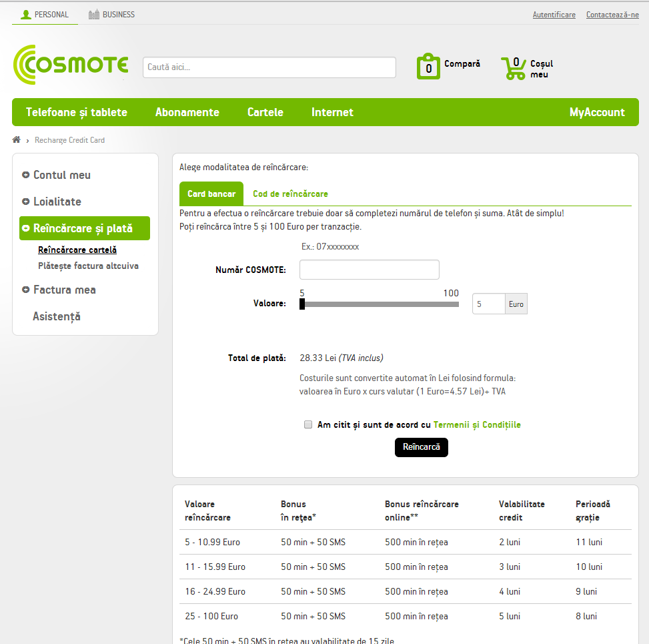Expand the Loialitate section

click(25, 202)
